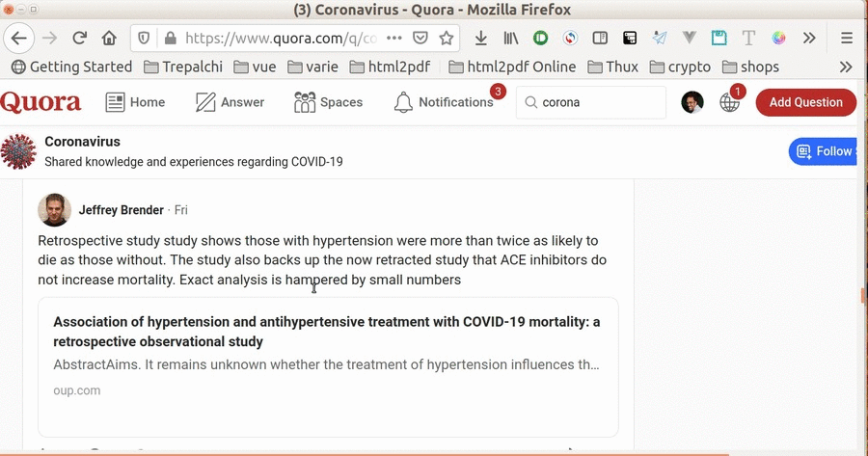Image resolution: width=868 pixels, height=456 pixels.
Task: Open the varie bookmarks folder
Action: pyautogui.click(x=312, y=67)
